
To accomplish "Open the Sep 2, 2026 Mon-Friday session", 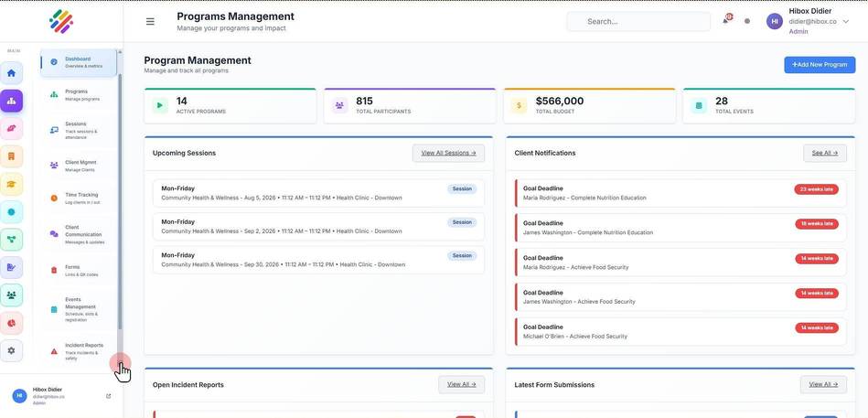I will coord(318,227).
